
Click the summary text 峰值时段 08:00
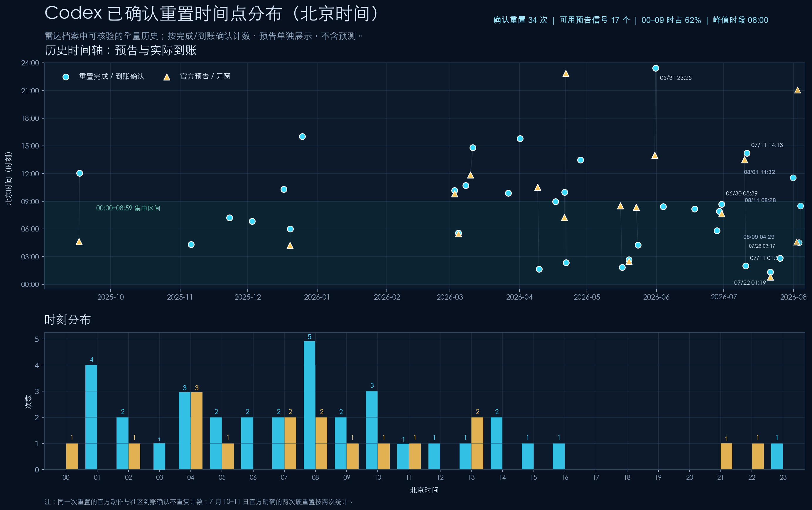[x=740, y=20]
